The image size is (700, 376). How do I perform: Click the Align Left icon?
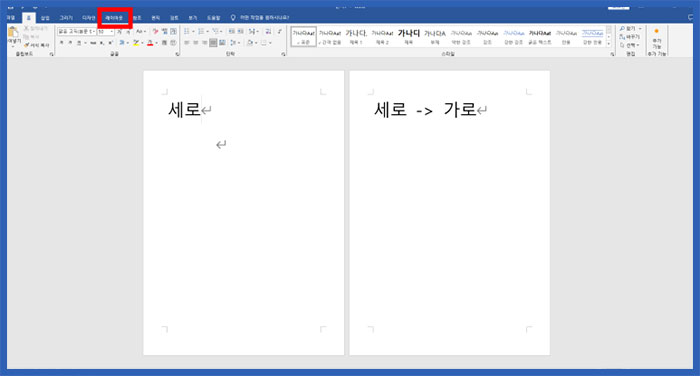coord(187,43)
